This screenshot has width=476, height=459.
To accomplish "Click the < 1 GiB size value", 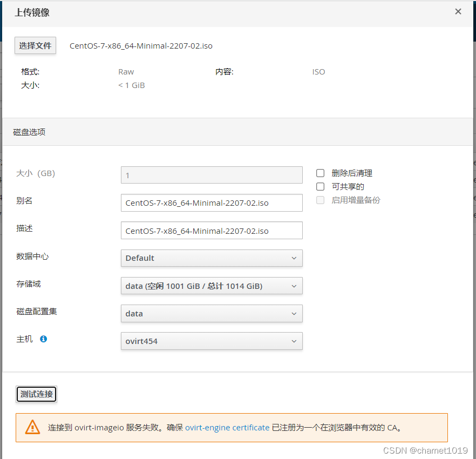I will [132, 85].
